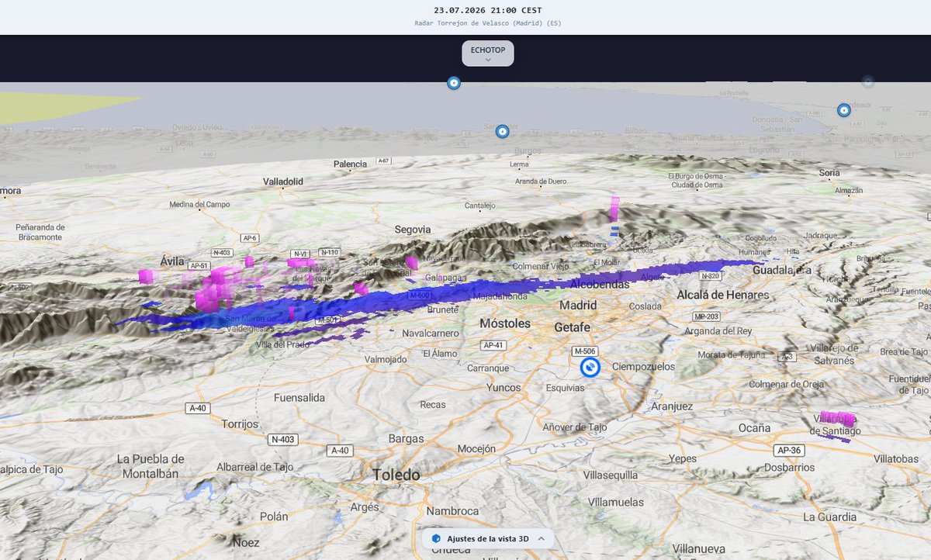Viewport: 931px width, 560px height.
Task: Click the tall magenta echo column near El Molar
Action: click(614, 209)
